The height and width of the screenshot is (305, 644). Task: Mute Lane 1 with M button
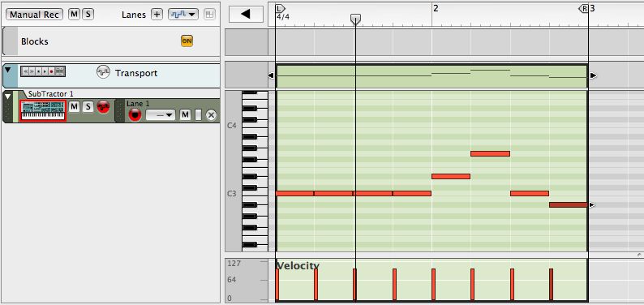tap(185, 115)
